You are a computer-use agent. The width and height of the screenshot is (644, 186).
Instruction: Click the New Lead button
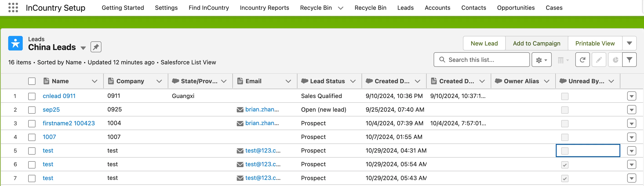pos(484,43)
